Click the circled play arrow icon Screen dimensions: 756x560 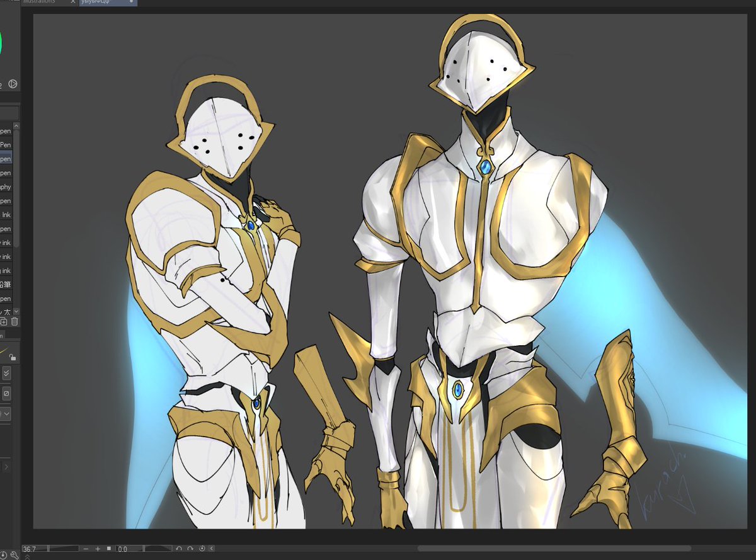tap(13, 84)
